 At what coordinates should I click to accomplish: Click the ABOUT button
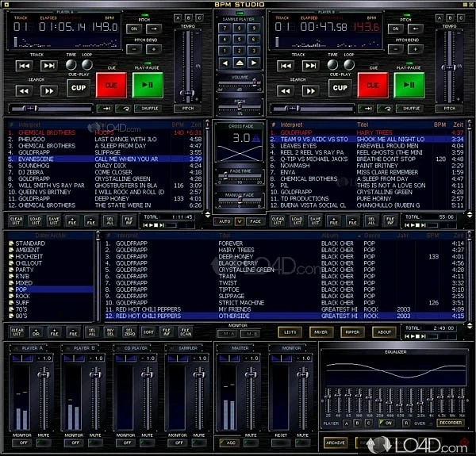click(x=383, y=331)
